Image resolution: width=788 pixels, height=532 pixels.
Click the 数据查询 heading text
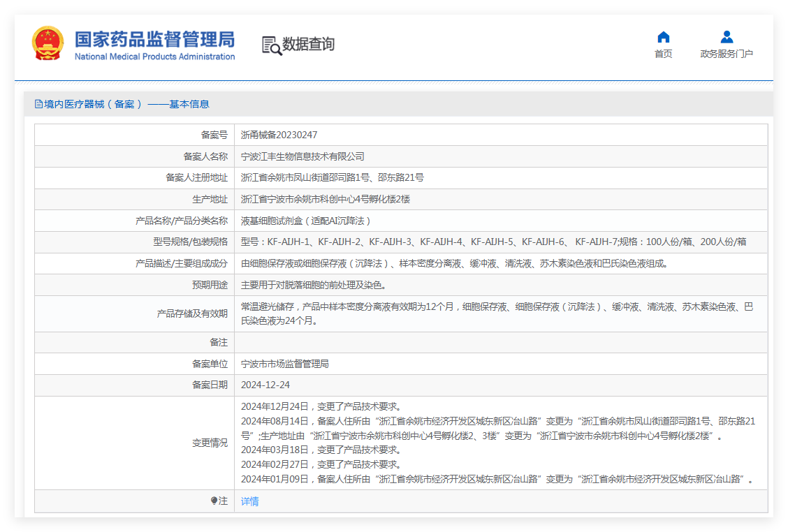(x=308, y=44)
